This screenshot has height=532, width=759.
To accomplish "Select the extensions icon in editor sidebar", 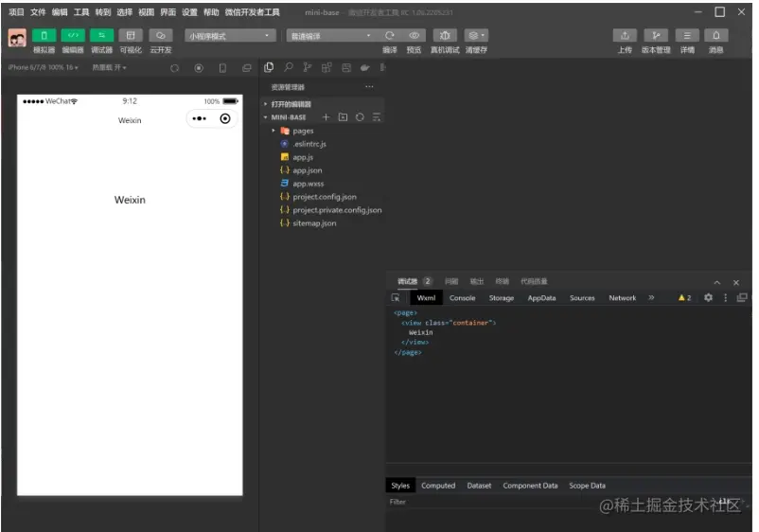I will tap(327, 67).
